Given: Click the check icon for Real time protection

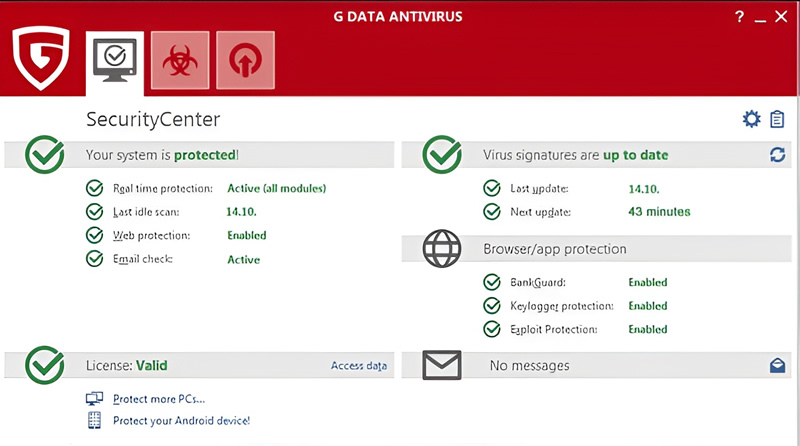Looking at the screenshot, I should [94, 188].
